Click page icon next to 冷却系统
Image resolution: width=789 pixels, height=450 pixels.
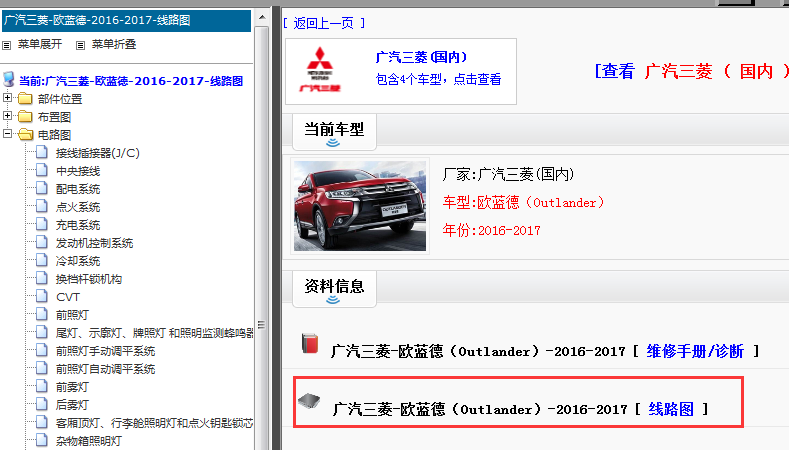pos(42,260)
